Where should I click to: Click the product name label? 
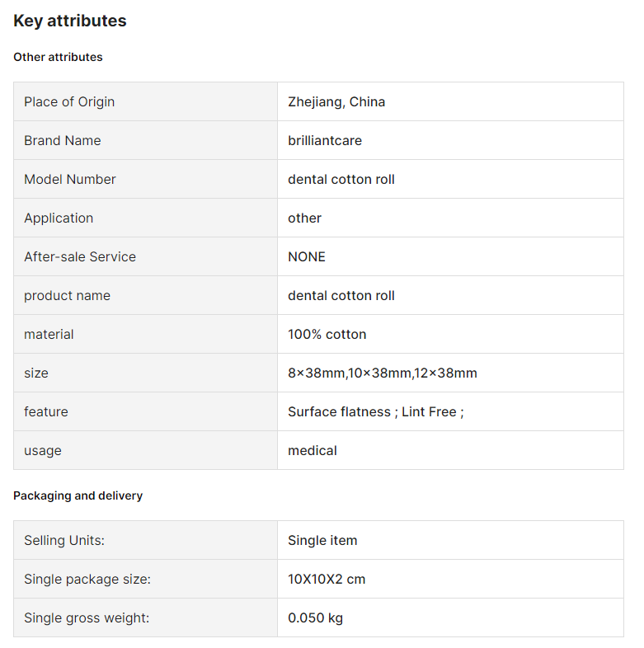67,295
